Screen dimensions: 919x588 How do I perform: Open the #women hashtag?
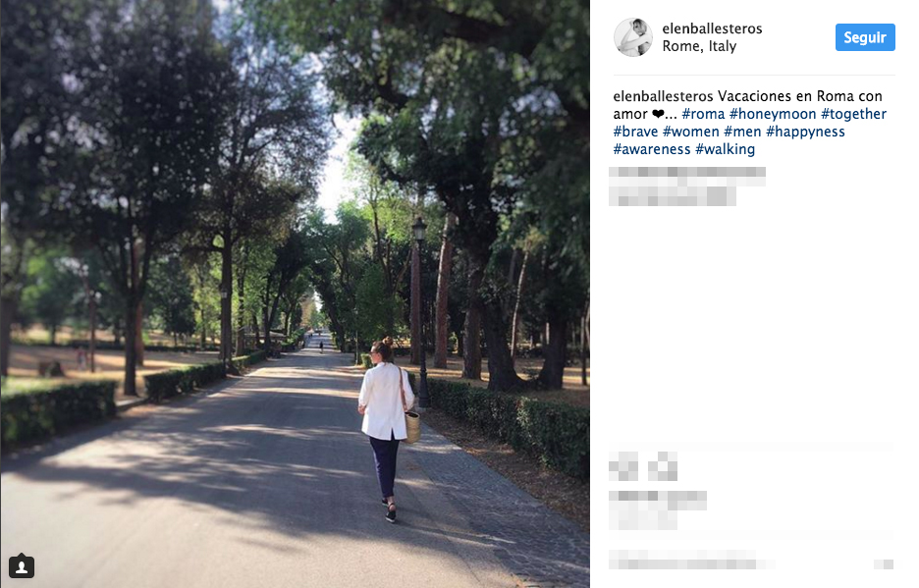tap(691, 132)
